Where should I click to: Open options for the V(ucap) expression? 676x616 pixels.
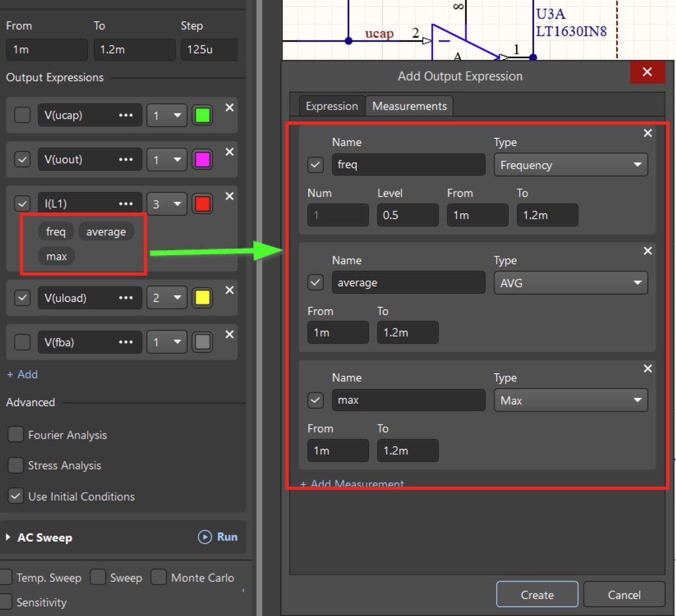coord(126,115)
